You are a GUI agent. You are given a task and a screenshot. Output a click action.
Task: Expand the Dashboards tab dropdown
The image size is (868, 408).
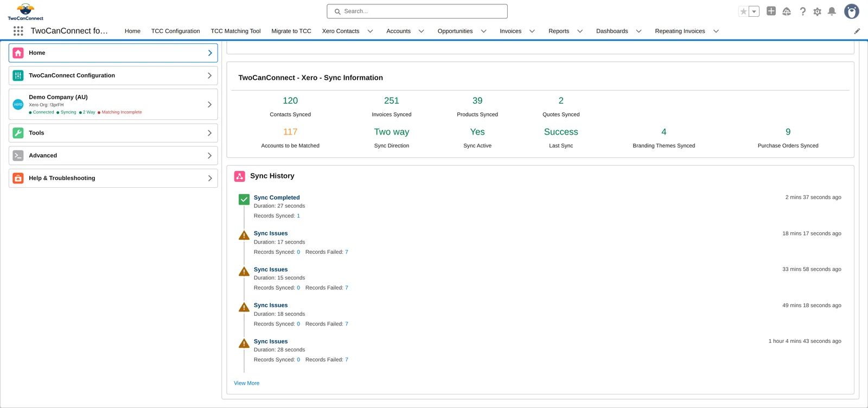pyautogui.click(x=639, y=31)
